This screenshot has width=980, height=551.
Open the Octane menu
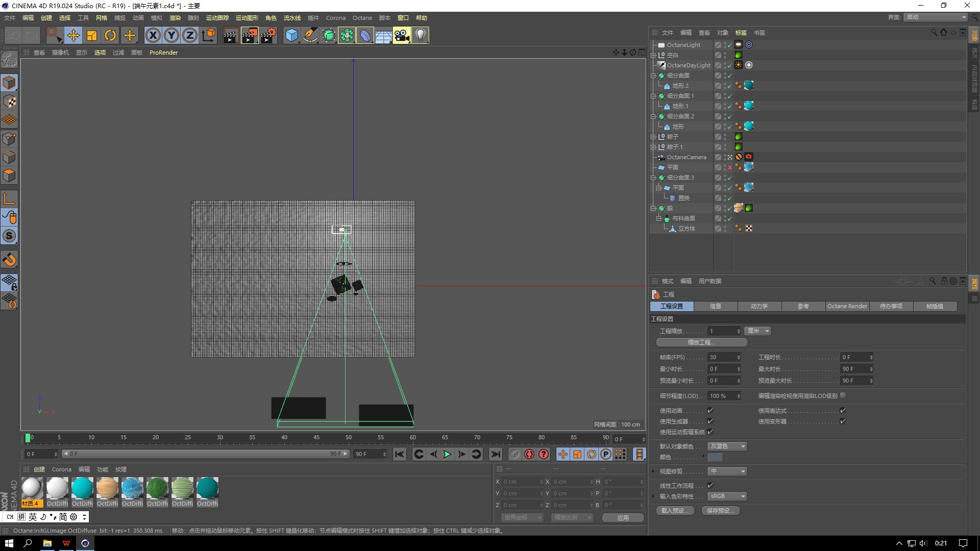tap(362, 18)
